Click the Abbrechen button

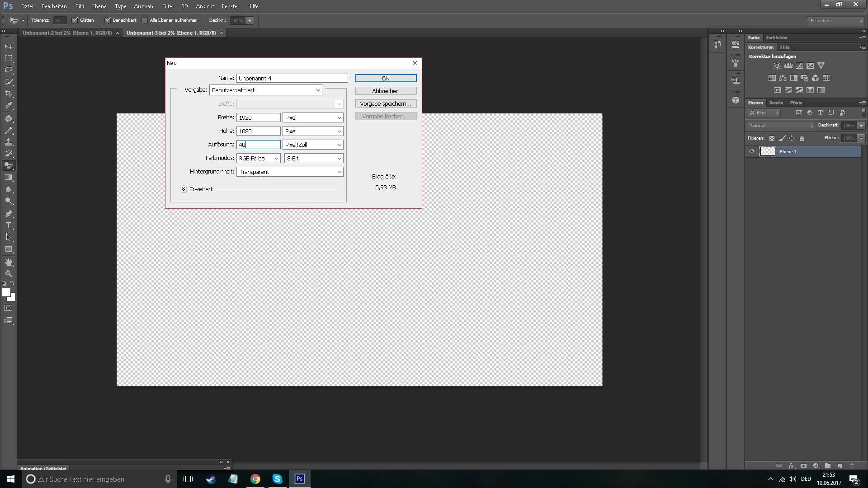click(x=386, y=91)
